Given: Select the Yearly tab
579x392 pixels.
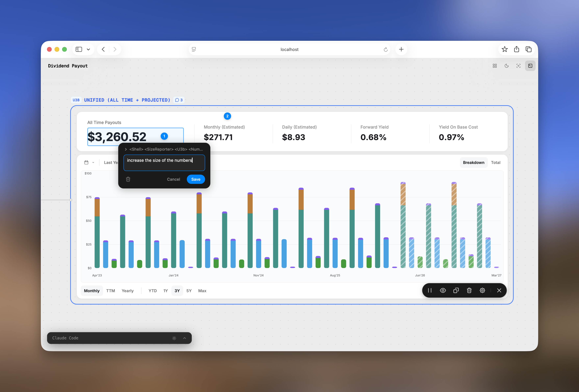Looking at the screenshot, I should point(127,291).
